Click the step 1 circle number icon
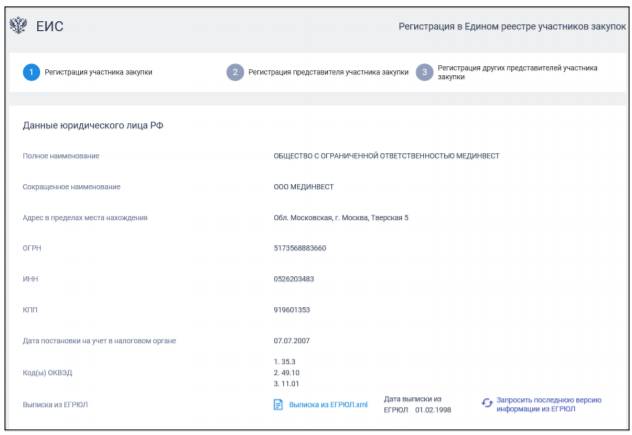632x435 pixels. tap(31, 72)
